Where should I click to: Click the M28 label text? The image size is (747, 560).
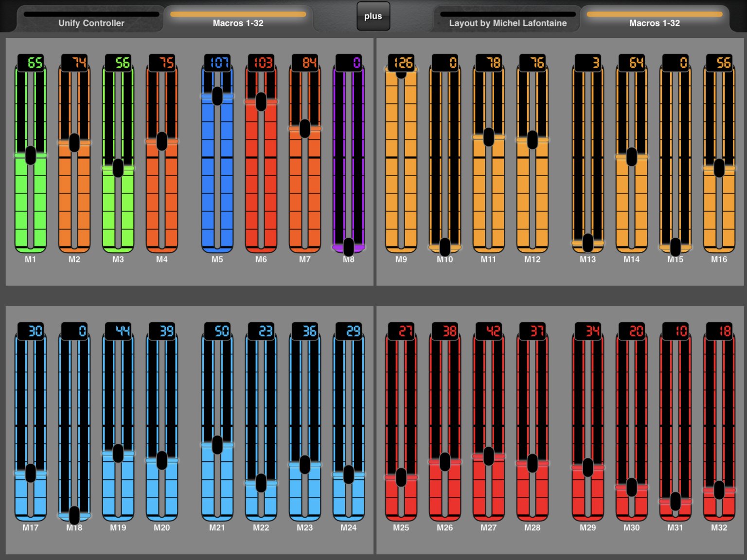[533, 527]
